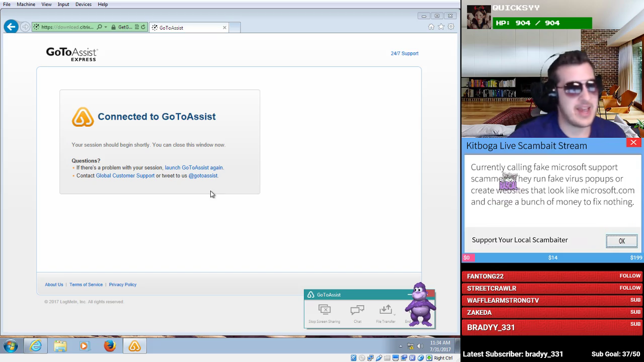644x362 pixels.
Task: Click the VirtualBox mouse integration icon
Action: (421, 358)
